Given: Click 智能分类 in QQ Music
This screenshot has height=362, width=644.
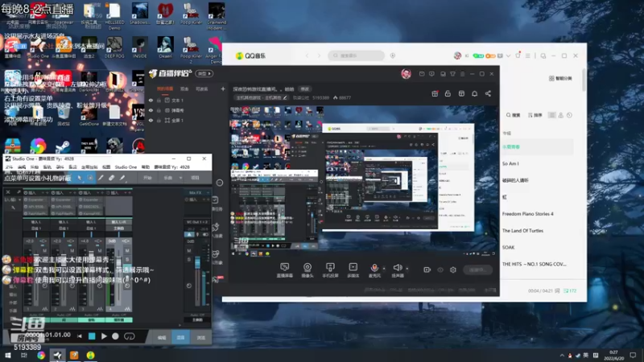Looking at the screenshot, I should tap(560, 78).
